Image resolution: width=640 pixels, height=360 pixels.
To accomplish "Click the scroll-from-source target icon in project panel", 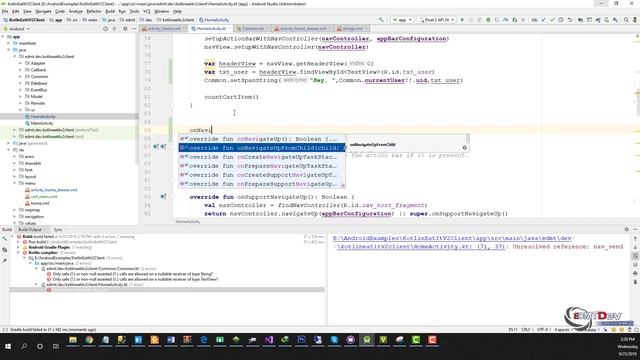I will pos(106,29).
